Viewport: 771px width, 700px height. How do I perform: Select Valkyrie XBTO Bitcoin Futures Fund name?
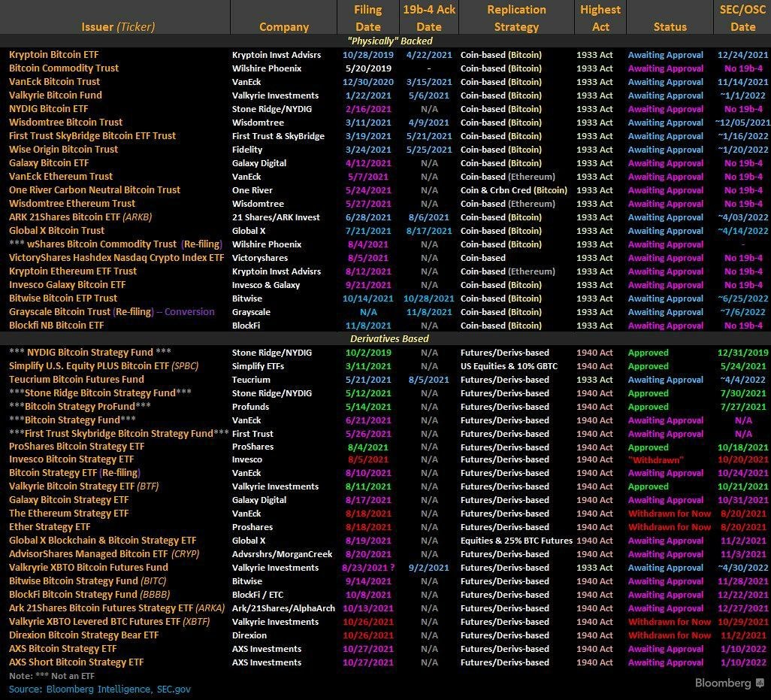pyautogui.click(x=89, y=567)
